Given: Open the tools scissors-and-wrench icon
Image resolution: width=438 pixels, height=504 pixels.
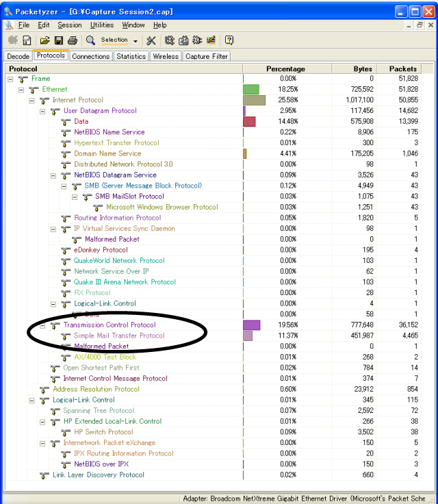Looking at the screenshot, I should (151, 40).
